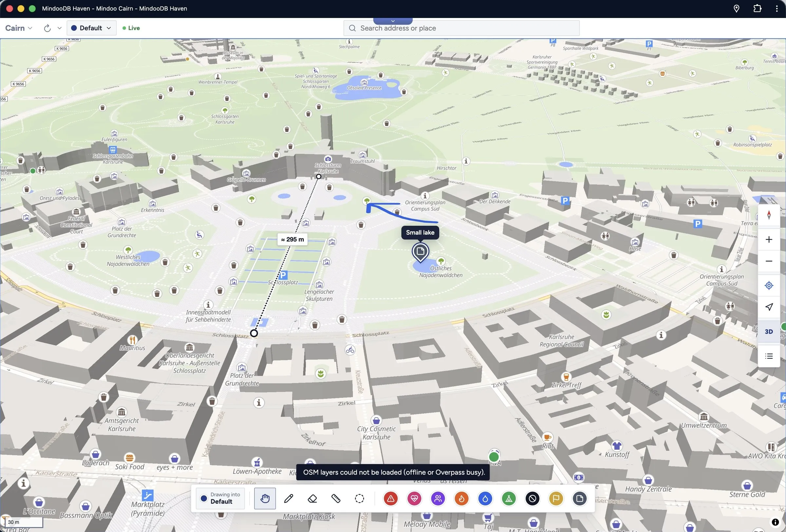Open the browser extensions puzzle icon

pos(757,9)
